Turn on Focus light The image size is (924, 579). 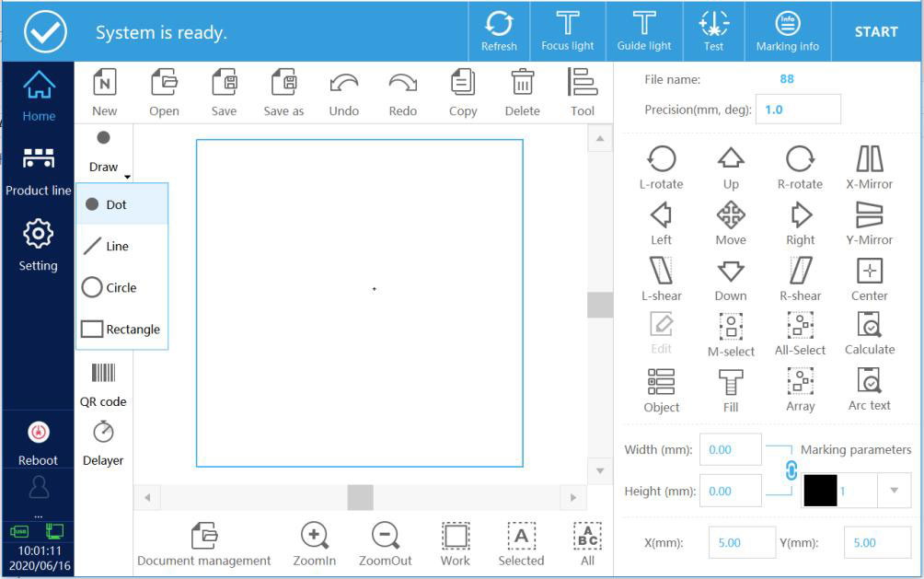pyautogui.click(x=568, y=31)
